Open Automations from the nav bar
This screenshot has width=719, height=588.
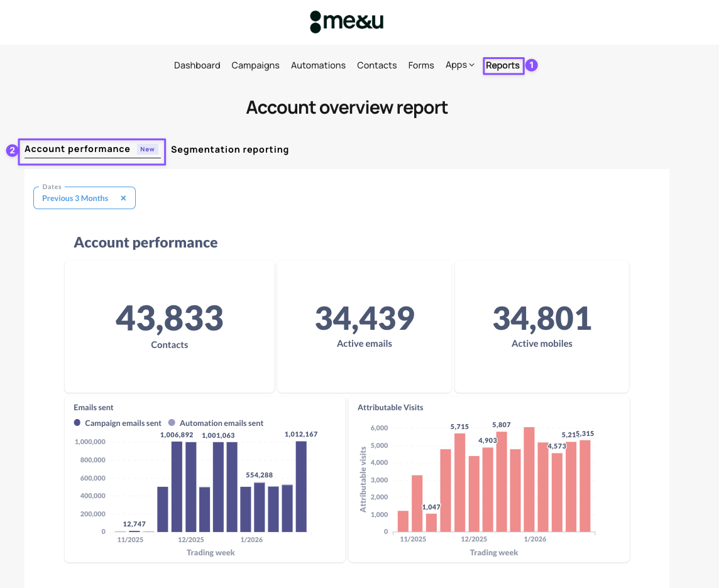click(x=318, y=65)
